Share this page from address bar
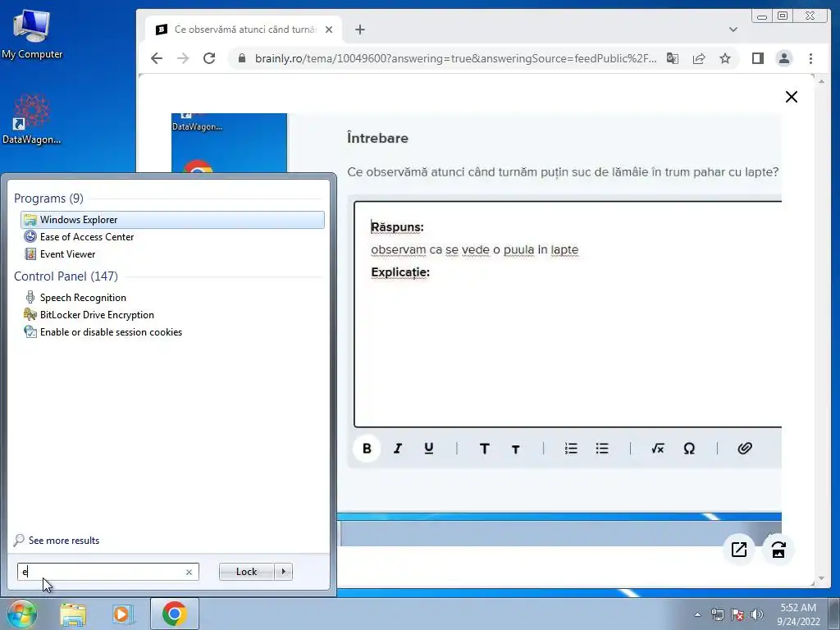840x630 pixels. tap(699, 58)
